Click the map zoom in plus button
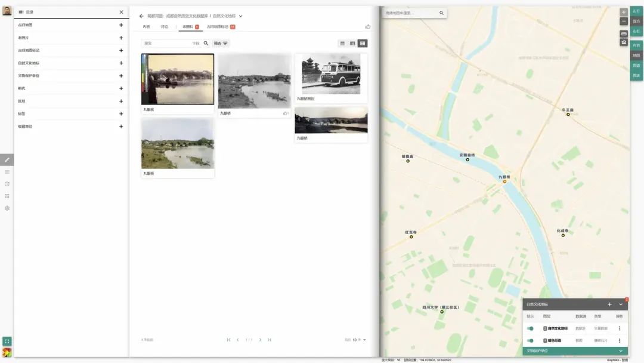The width and height of the screenshot is (644, 363). pos(624,12)
